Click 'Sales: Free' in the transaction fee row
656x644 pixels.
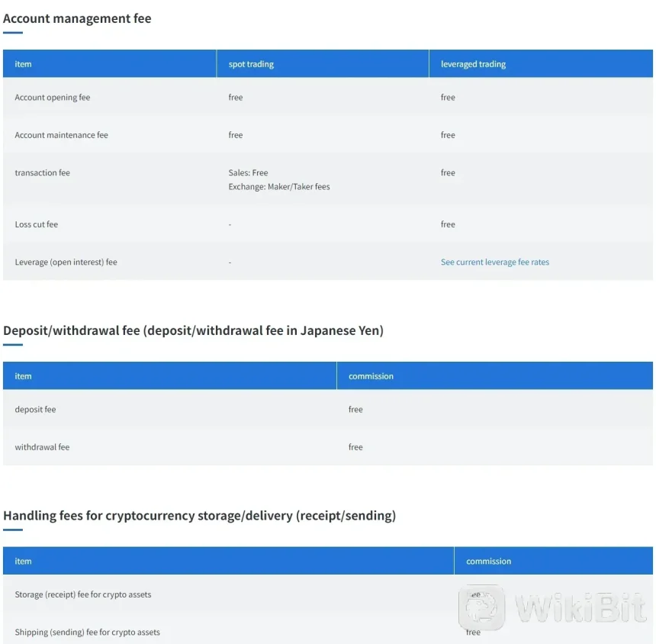click(x=248, y=173)
